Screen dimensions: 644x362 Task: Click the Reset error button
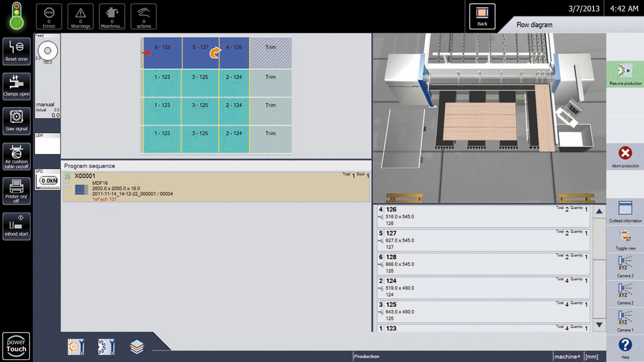[x=17, y=51]
